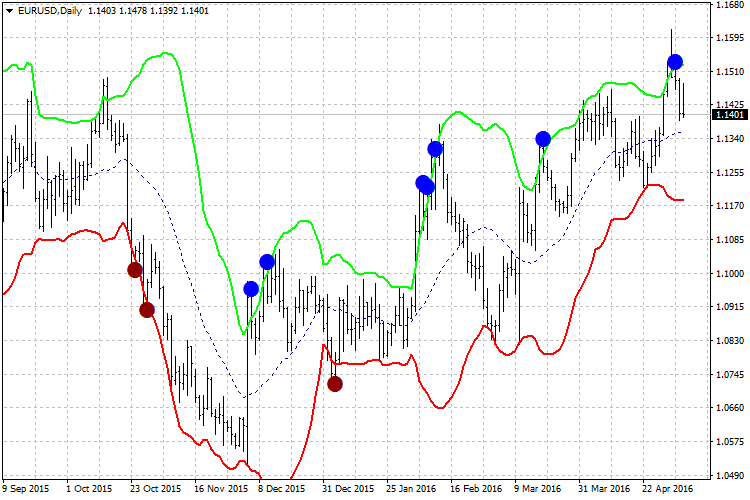Click the EURUSD,Daily chart title
Image resolution: width=750 pixels, height=500 pixels.
coord(50,11)
